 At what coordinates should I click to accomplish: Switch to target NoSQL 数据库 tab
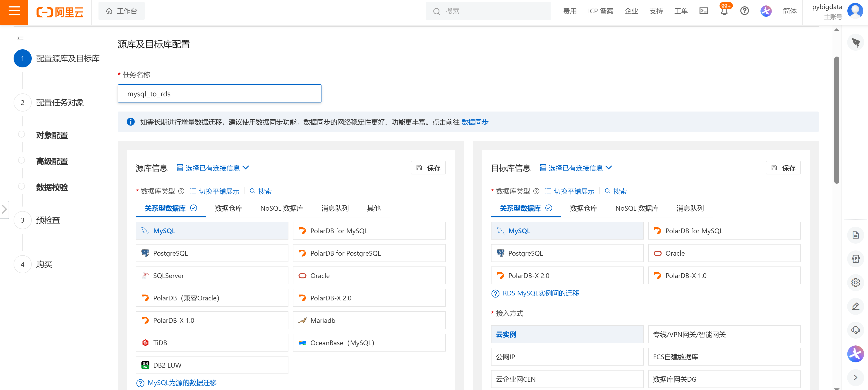click(x=637, y=209)
